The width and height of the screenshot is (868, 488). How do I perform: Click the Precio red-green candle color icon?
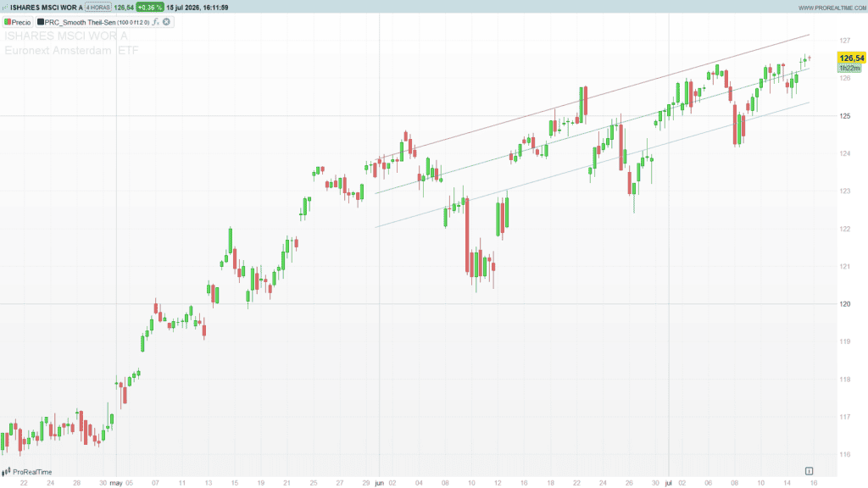click(8, 22)
